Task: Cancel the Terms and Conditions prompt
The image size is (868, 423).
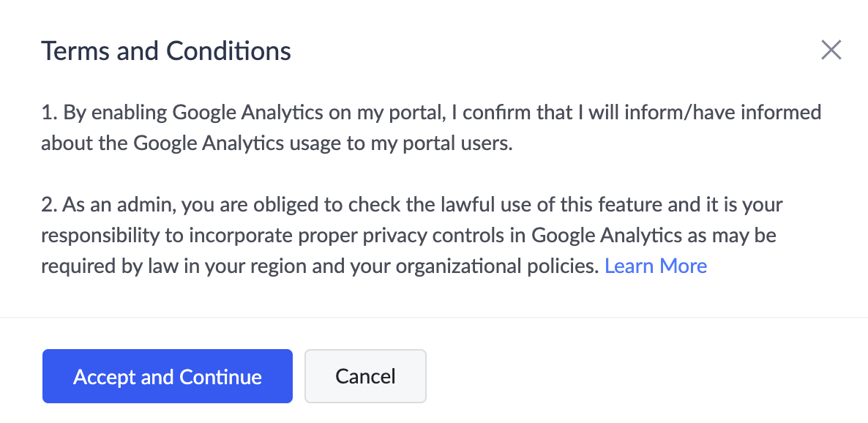Action: pyautogui.click(x=365, y=376)
